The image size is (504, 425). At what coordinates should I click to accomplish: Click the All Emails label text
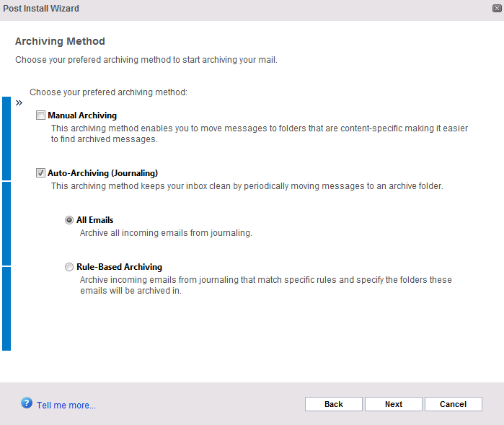95,220
